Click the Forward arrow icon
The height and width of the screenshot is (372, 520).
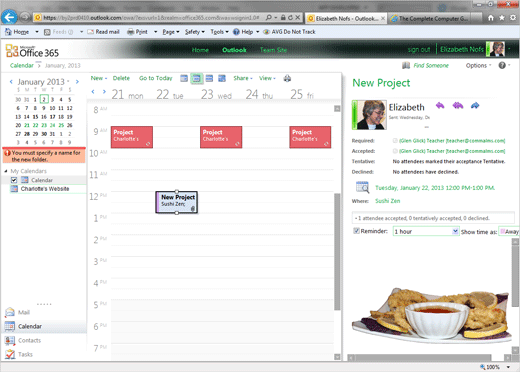(x=475, y=106)
